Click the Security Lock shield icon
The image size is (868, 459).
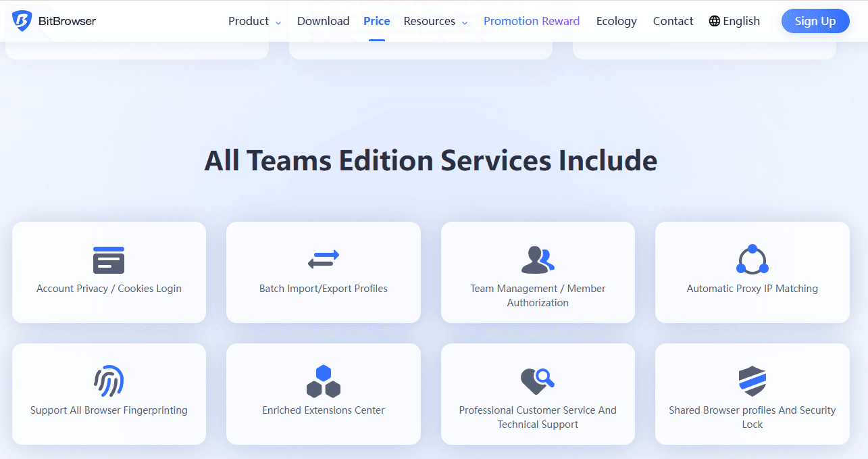coord(752,381)
